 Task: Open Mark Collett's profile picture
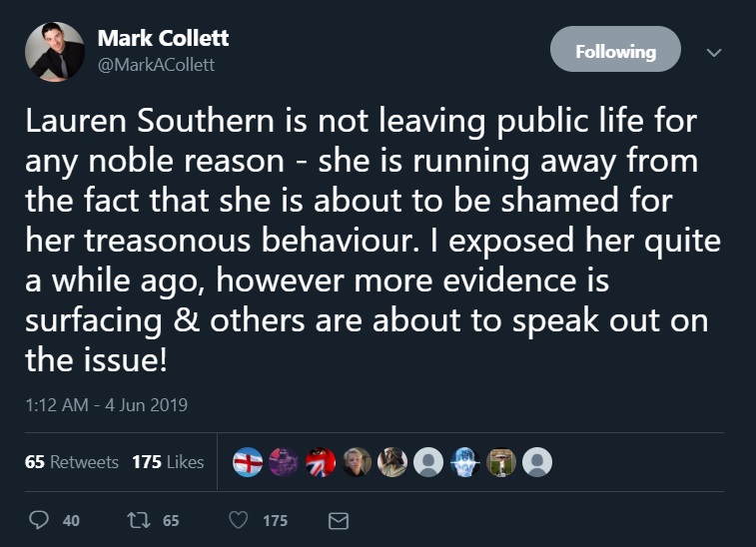coord(55,51)
